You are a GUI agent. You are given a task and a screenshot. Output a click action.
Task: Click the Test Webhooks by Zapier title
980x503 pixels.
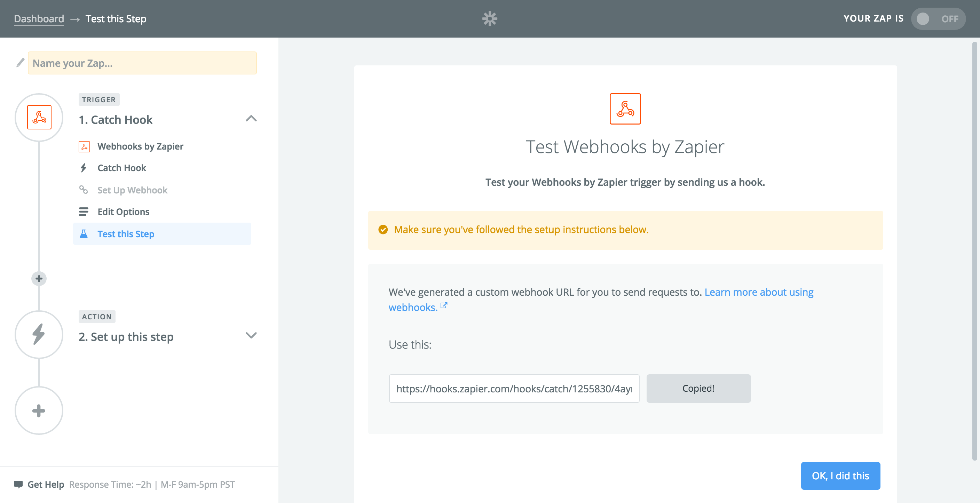coord(625,147)
